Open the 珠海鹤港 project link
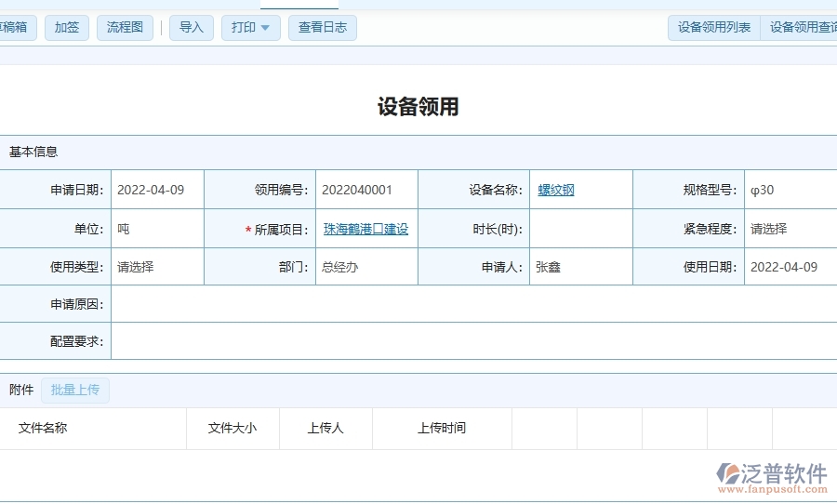Screen dimensions: 837x504 tap(366, 229)
